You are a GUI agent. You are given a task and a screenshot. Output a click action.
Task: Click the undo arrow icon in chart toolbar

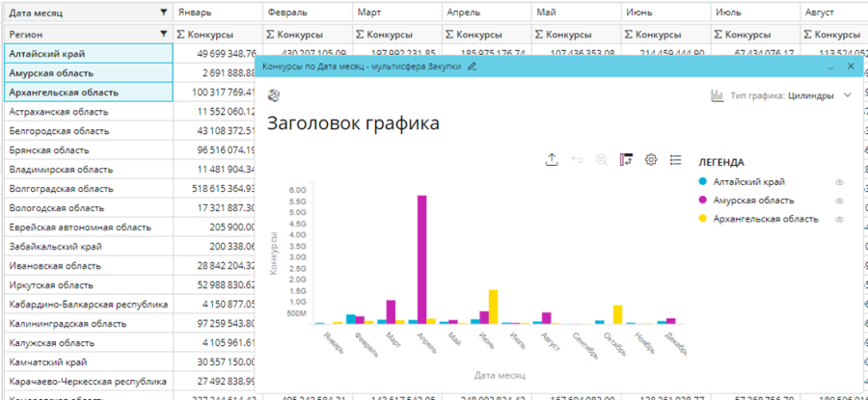click(577, 160)
